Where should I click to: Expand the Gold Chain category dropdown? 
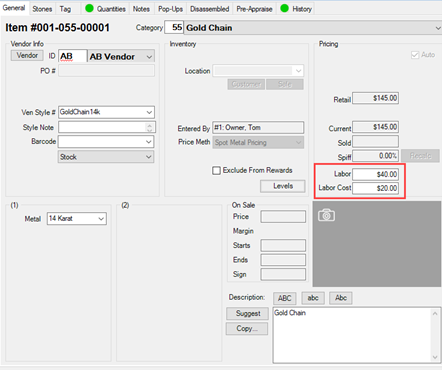click(438, 28)
